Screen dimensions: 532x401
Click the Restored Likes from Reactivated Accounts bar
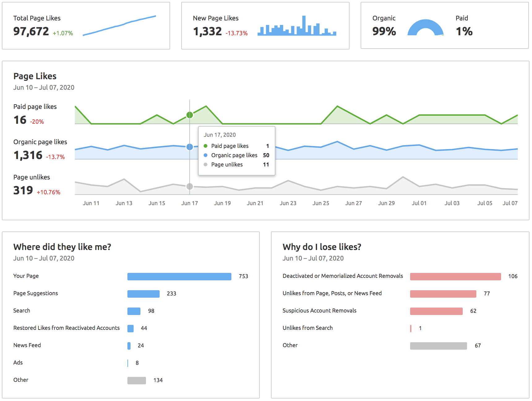click(131, 329)
